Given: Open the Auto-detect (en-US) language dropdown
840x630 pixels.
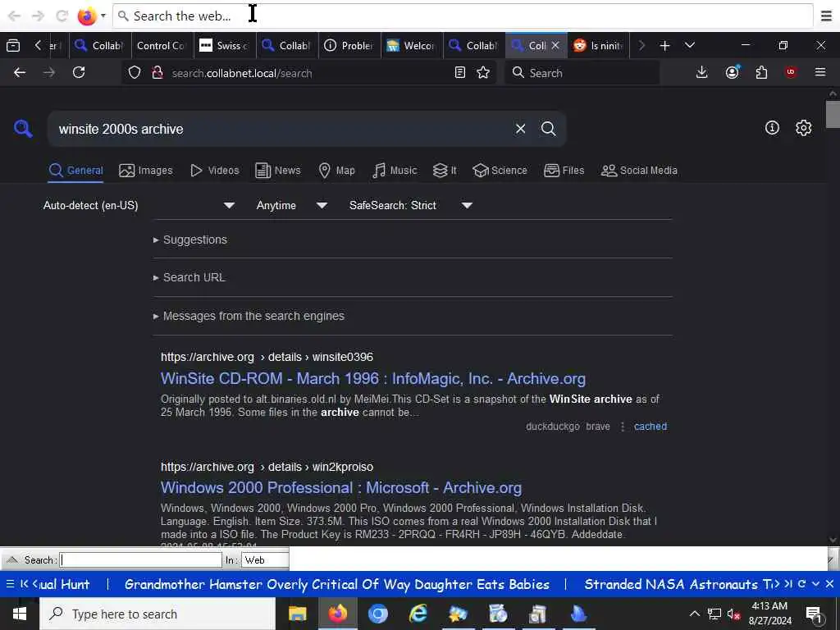Looking at the screenshot, I should pyautogui.click(x=139, y=205).
